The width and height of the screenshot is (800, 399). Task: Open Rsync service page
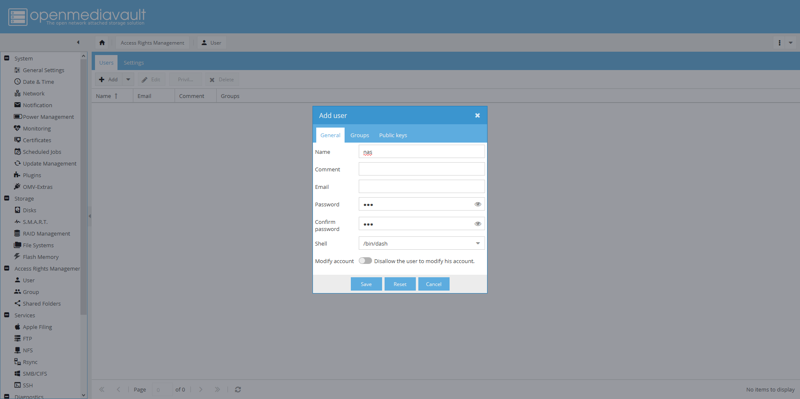[x=26, y=362]
